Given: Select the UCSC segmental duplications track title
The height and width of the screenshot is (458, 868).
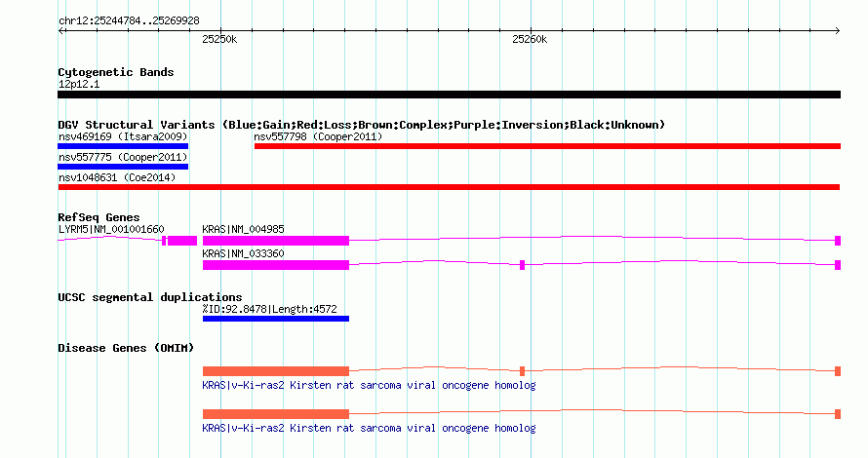Looking at the screenshot, I should pyautogui.click(x=150, y=297).
